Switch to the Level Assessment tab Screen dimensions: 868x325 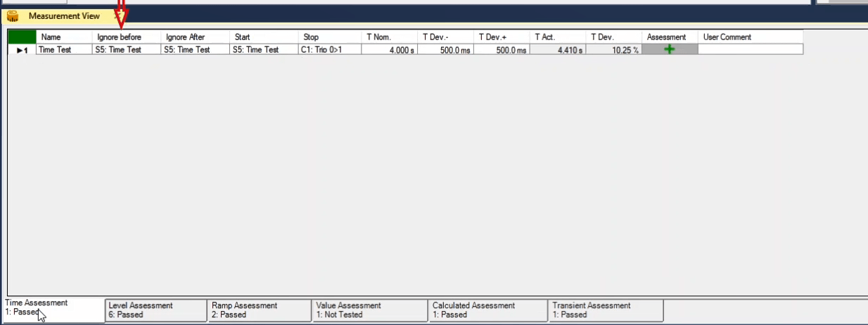(x=156, y=310)
